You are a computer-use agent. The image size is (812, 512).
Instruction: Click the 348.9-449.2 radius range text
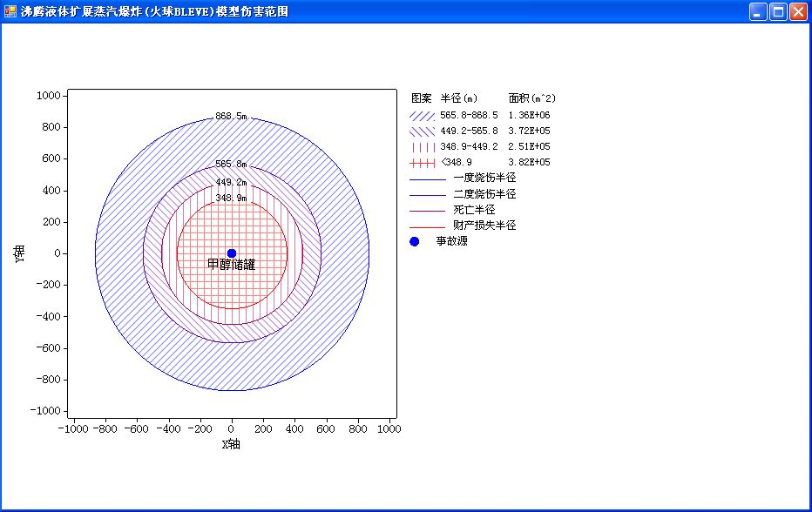[x=470, y=146]
